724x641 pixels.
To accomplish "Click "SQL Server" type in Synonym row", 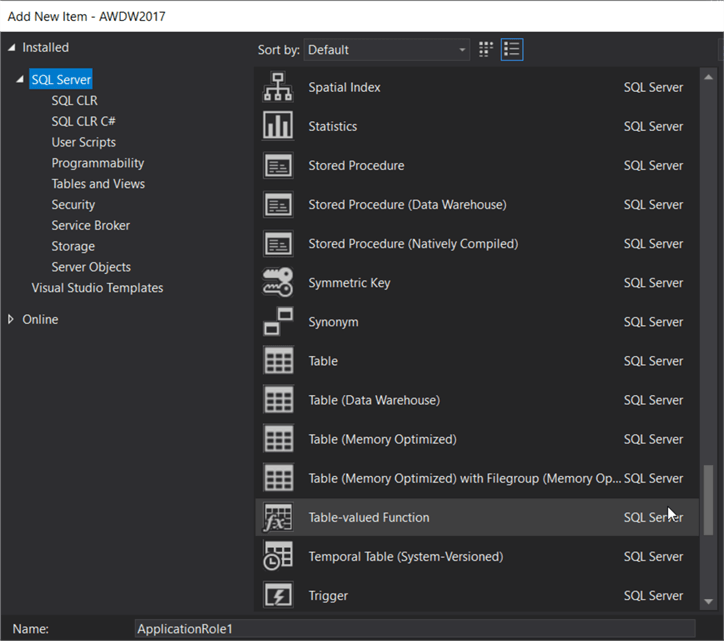I will coord(653,322).
